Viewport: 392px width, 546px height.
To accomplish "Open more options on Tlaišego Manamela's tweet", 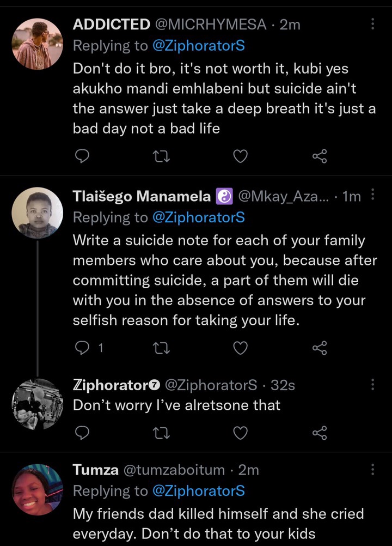I will click(x=372, y=195).
